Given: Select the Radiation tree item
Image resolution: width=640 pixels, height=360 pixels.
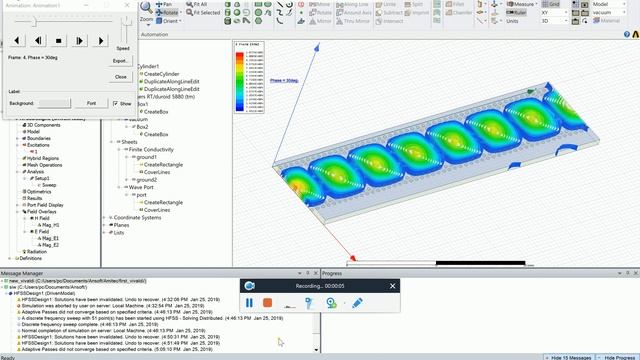Looking at the screenshot, I should pos(37,251).
